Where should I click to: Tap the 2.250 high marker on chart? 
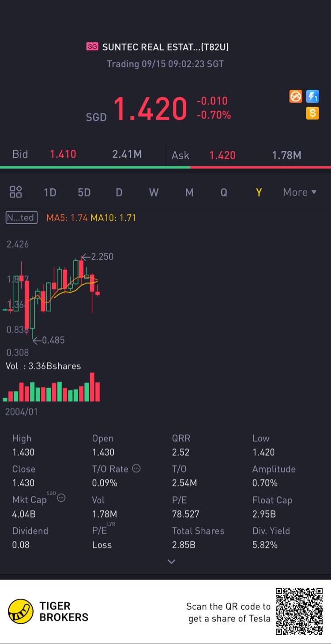pyautogui.click(x=98, y=257)
